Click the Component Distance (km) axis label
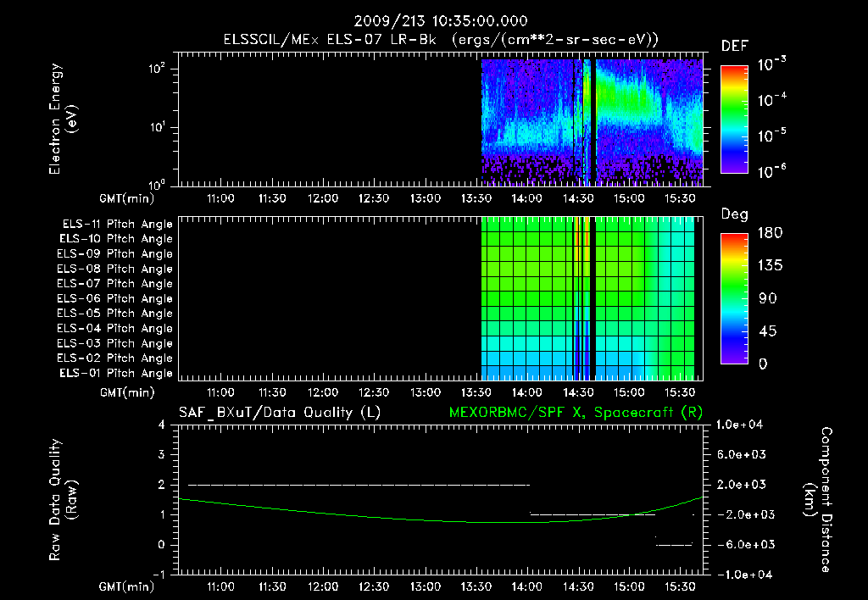 [818, 500]
